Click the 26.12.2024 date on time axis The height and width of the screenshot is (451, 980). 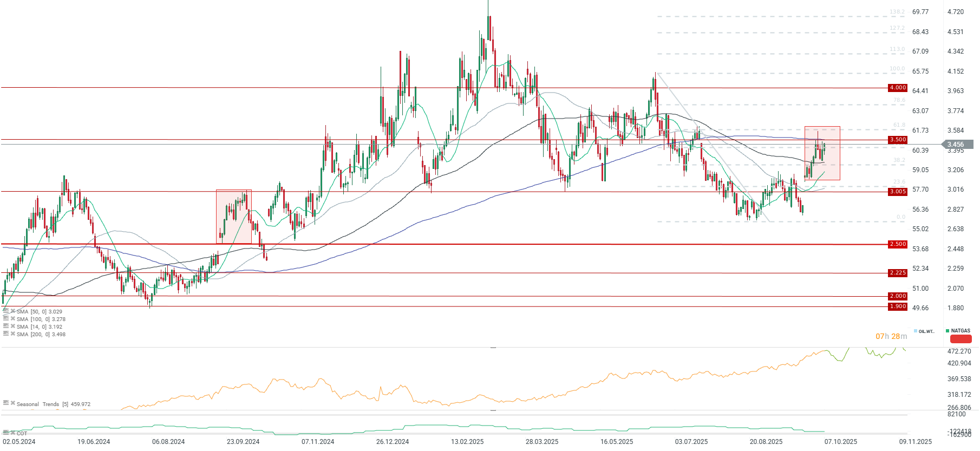393,442
